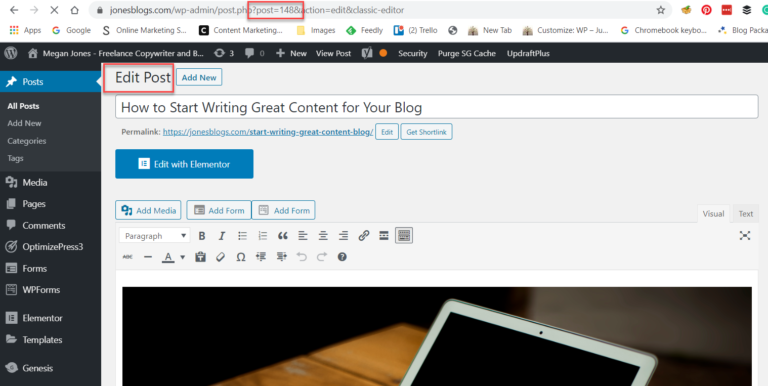The height and width of the screenshot is (386, 768).
Task: Align text left
Action: [303, 236]
